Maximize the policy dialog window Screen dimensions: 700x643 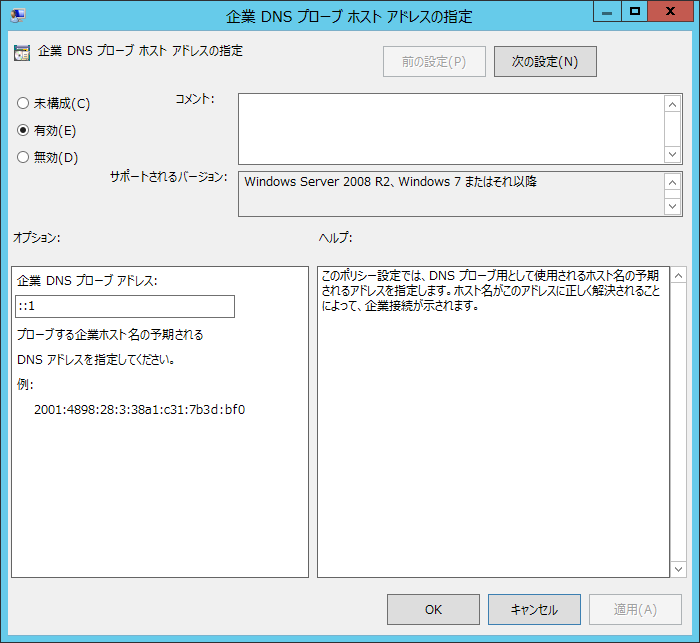[633, 12]
